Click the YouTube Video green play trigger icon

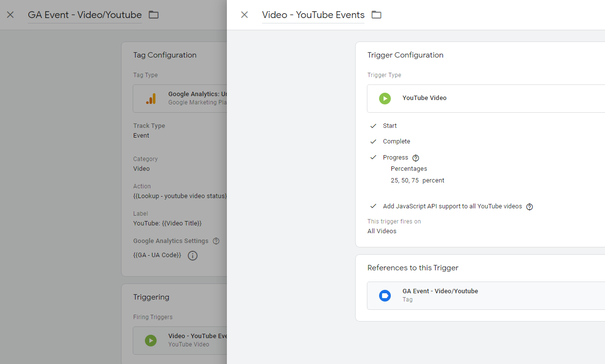click(x=385, y=99)
